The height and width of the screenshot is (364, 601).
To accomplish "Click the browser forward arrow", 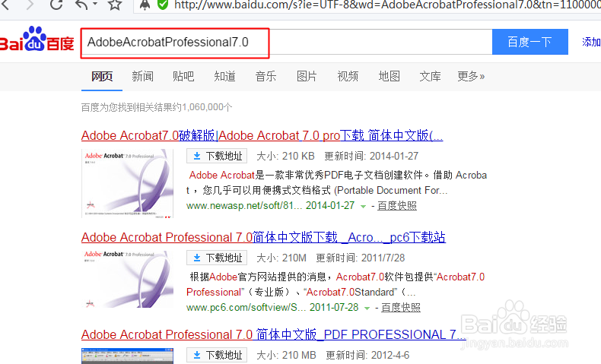I will (x=30, y=5).
